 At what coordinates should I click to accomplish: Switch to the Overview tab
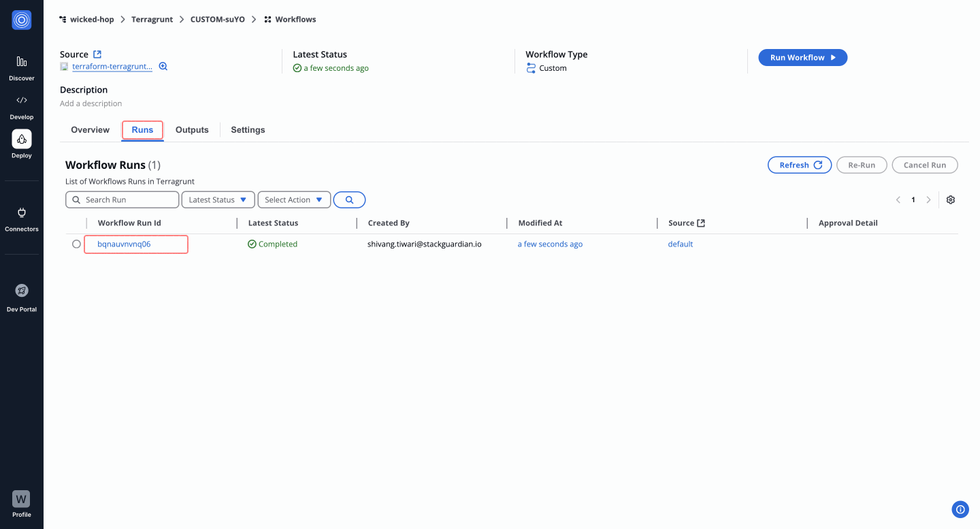coord(90,130)
